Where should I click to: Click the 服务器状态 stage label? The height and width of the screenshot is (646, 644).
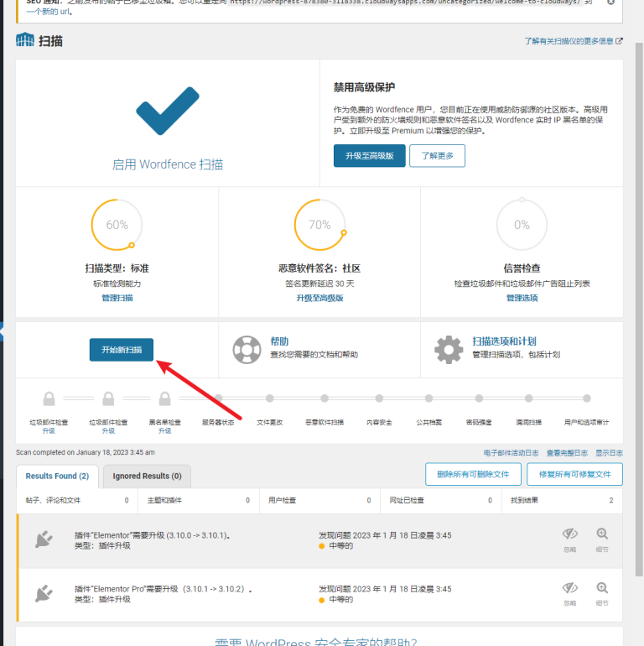click(x=218, y=422)
